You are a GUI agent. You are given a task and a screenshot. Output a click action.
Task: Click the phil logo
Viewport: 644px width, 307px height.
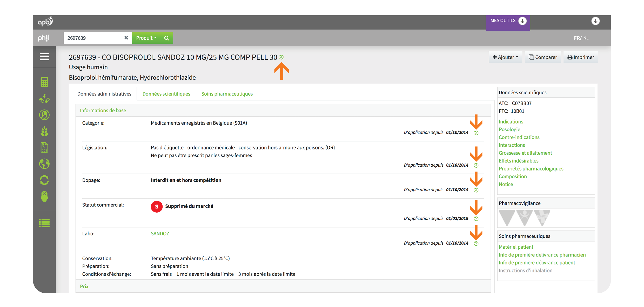click(44, 38)
